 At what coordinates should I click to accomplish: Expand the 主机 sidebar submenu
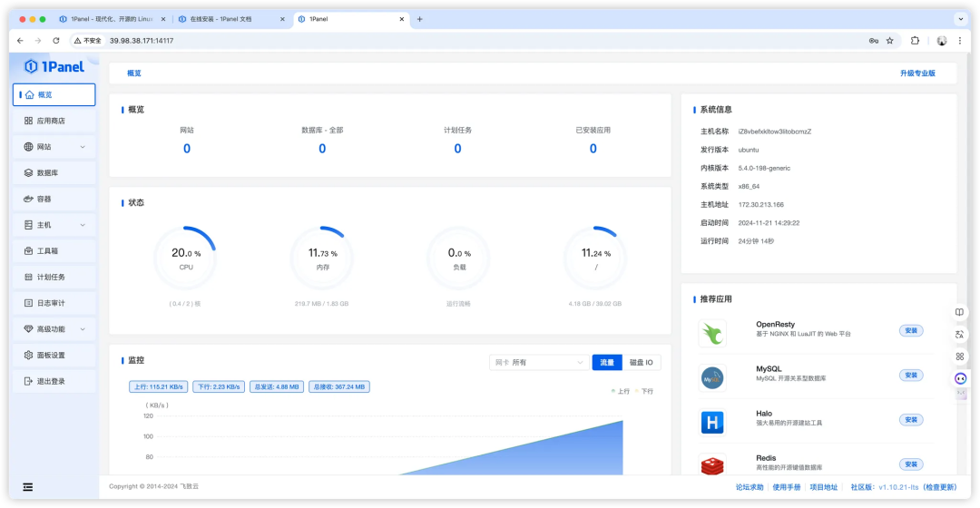[83, 225]
